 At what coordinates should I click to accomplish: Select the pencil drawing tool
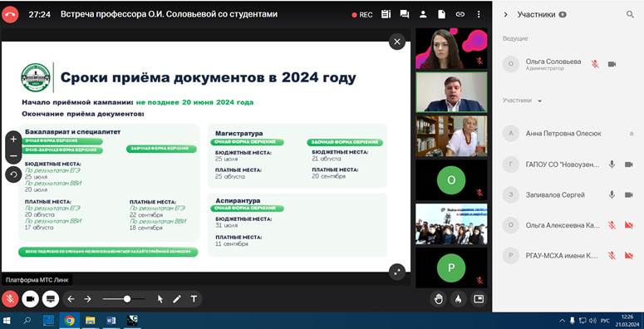pos(177,299)
